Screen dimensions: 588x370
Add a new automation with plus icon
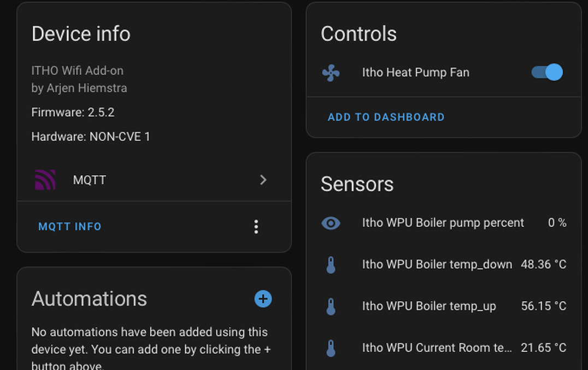click(263, 299)
